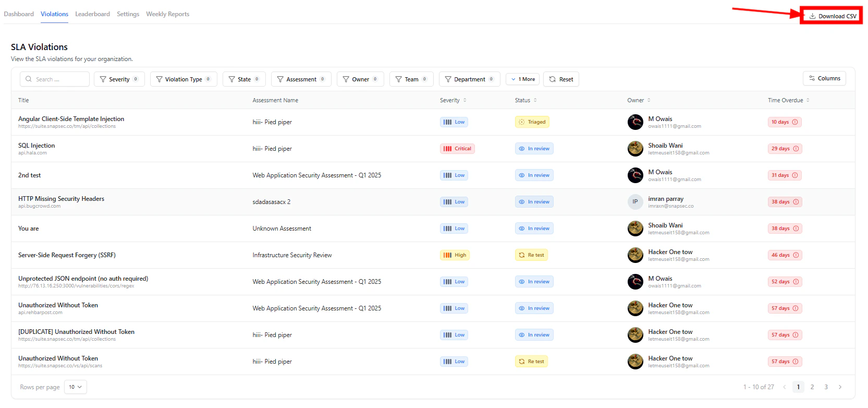Screen dimensions: 868x408
Task: Click In review status in You are row
Action: pos(534,229)
